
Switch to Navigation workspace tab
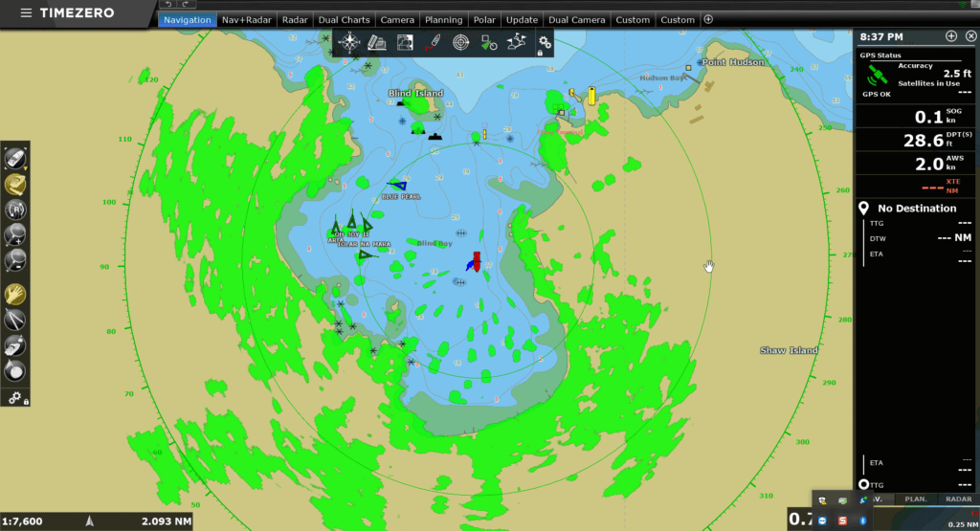tap(187, 20)
